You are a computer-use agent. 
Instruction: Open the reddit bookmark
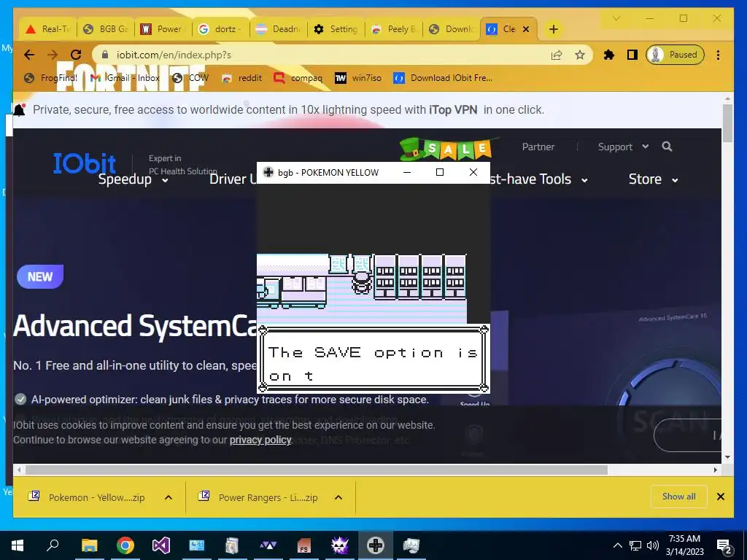(242, 77)
